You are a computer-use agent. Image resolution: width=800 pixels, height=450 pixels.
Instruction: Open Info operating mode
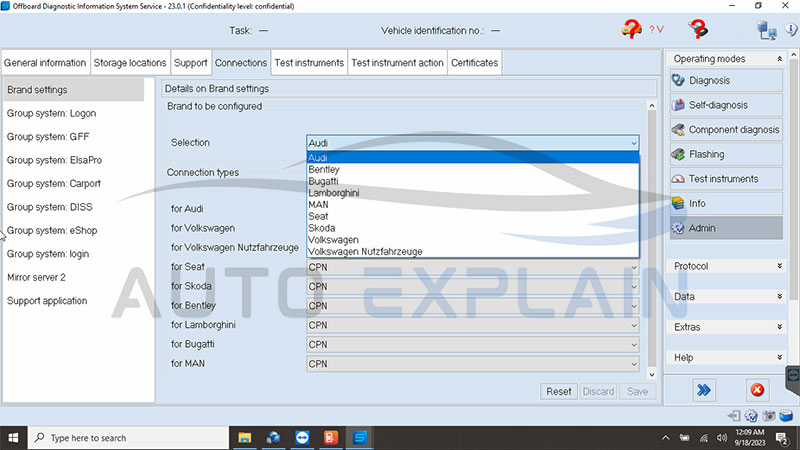[726, 203]
